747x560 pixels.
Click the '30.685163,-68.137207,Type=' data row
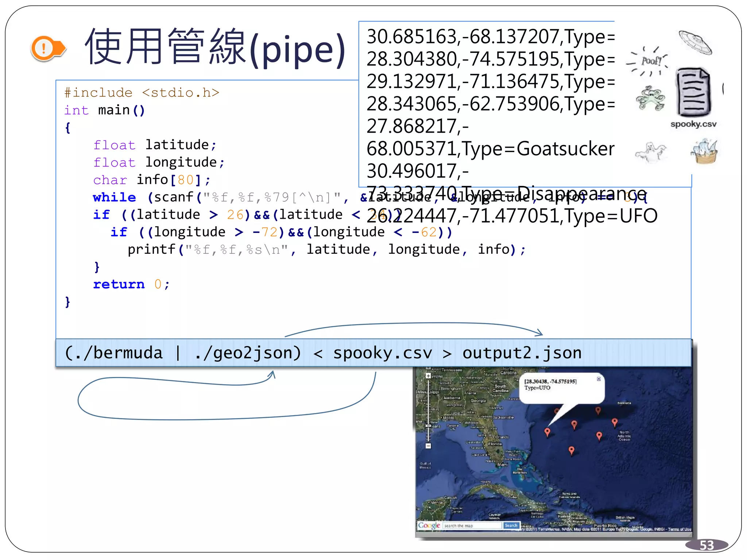pos(491,37)
